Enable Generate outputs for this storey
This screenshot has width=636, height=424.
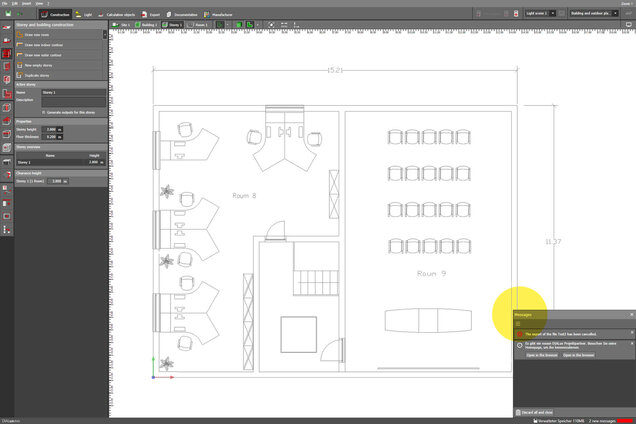(43, 112)
